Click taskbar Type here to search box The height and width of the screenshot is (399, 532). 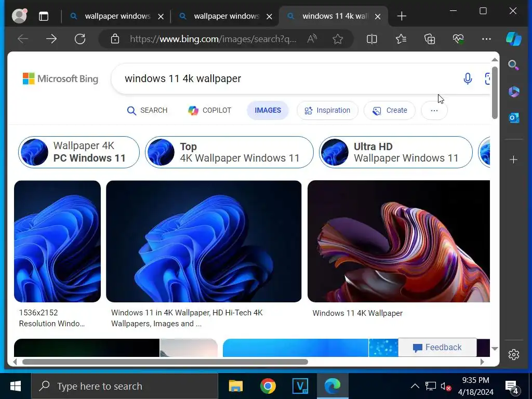125,386
